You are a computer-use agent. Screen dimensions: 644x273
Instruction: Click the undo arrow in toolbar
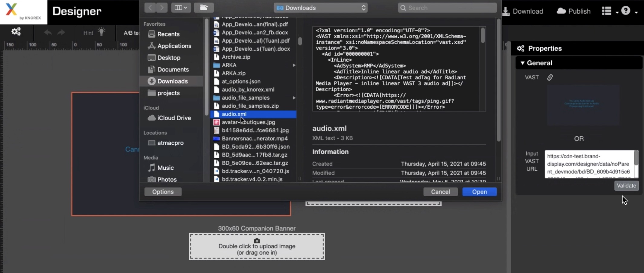coord(47,33)
